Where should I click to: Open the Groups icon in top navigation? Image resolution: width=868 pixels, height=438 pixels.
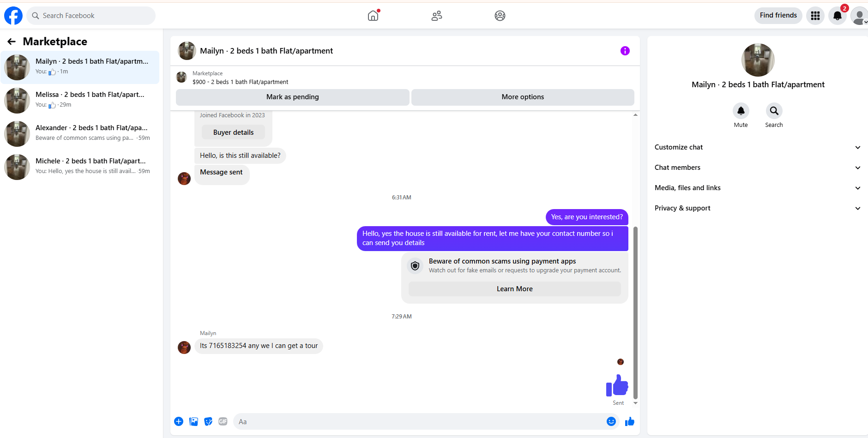pyautogui.click(x=500, y=16)
